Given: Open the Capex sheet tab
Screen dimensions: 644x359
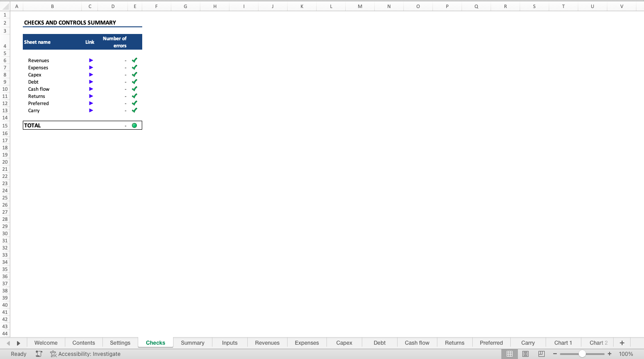Looking at the screenshot, I should click(344, 343).
